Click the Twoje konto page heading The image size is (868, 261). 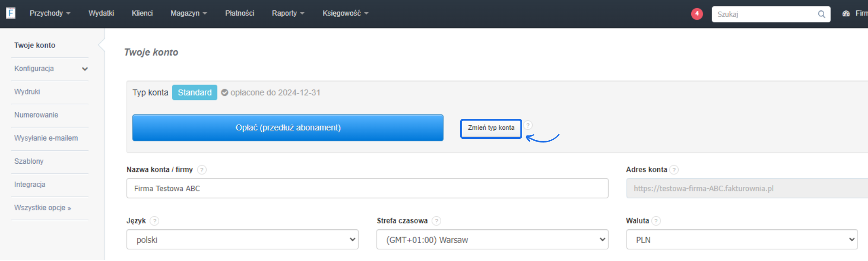151,52
